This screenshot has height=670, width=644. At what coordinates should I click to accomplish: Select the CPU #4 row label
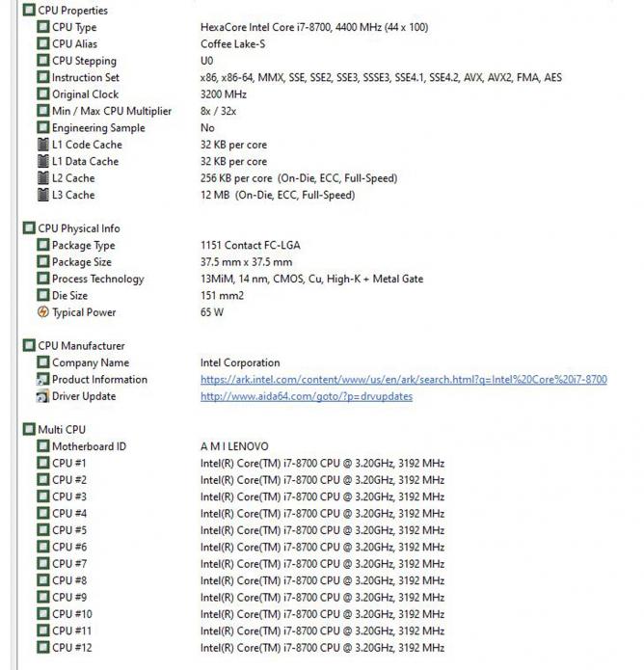pyautogui.click(x=69, y=513)
